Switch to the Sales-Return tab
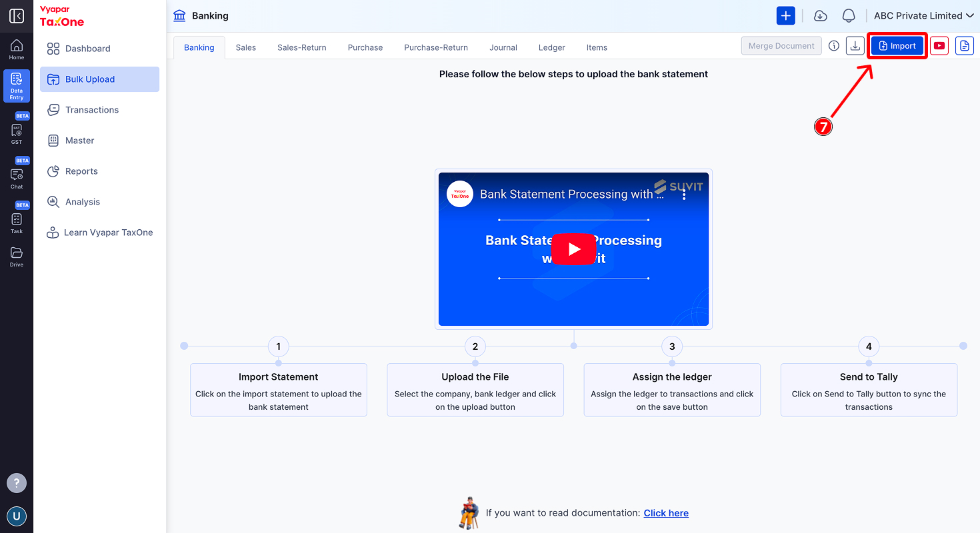Screen dimensions: 980x533 point(302,47)
